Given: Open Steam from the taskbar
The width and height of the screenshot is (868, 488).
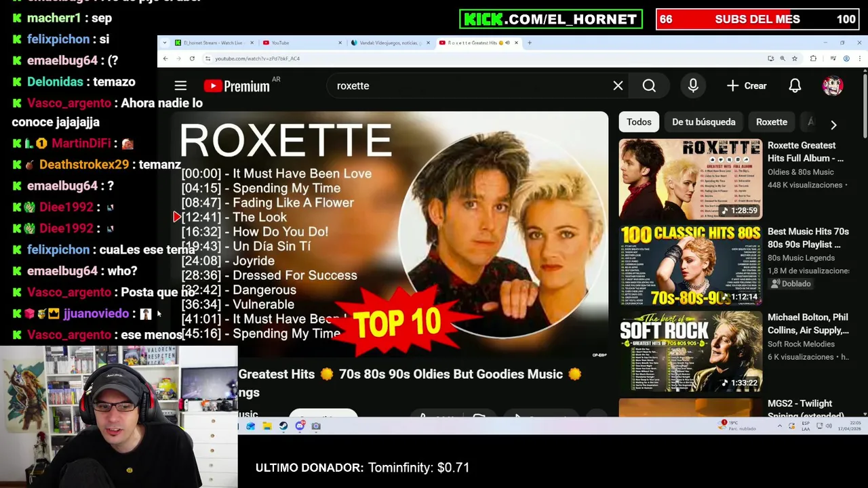Looking at the screenshot, I should tap(283, 426).
